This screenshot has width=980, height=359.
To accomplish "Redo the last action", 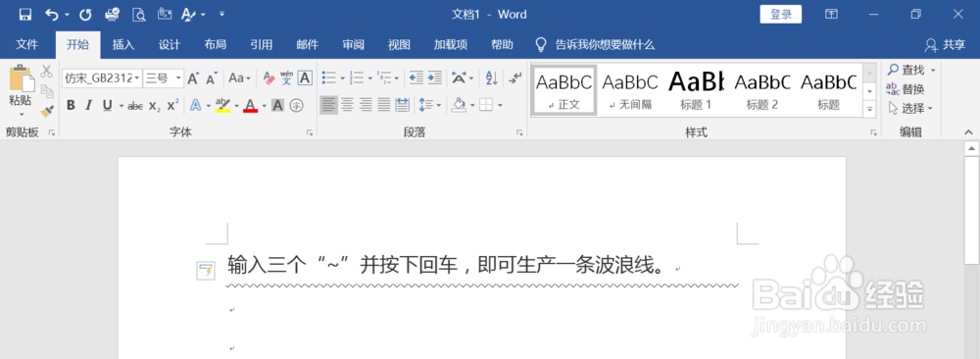I will pyautogui.click(x=85, y=15).
